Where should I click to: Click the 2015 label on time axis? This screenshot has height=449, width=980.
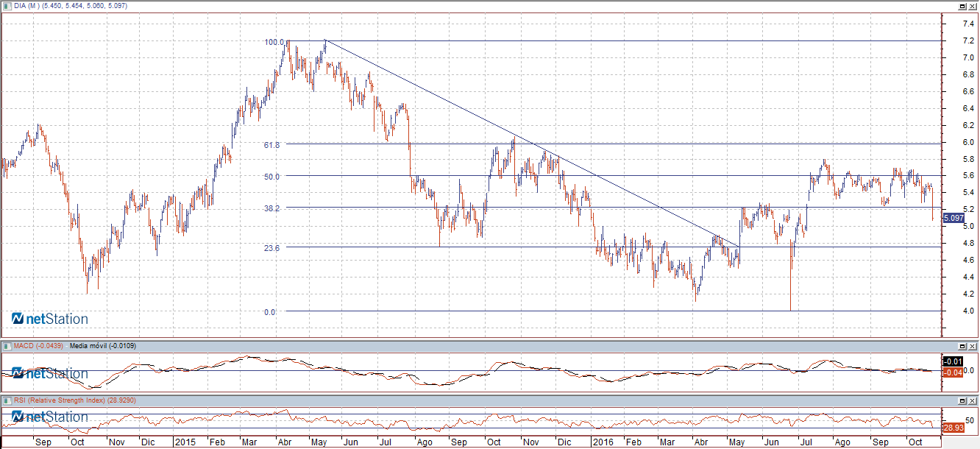[x=185, y=442]
